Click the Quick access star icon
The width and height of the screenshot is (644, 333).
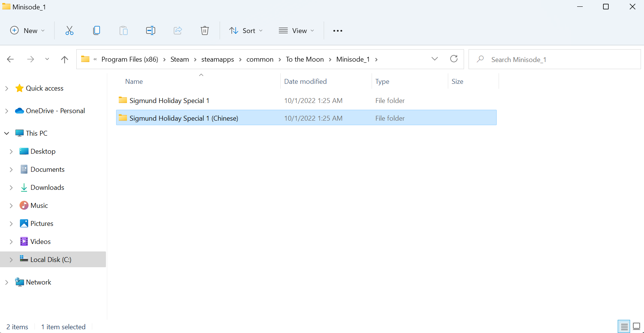coord(20,88)
